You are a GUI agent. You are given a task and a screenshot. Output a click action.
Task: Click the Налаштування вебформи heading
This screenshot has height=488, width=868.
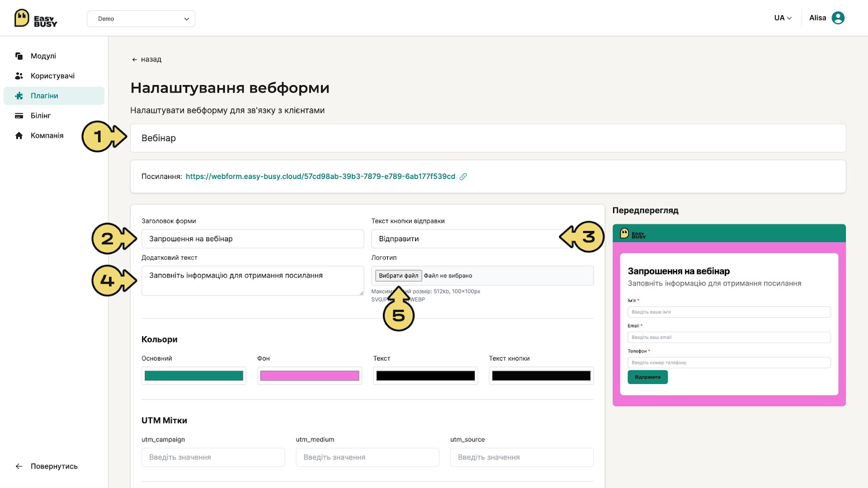(230, 88)
